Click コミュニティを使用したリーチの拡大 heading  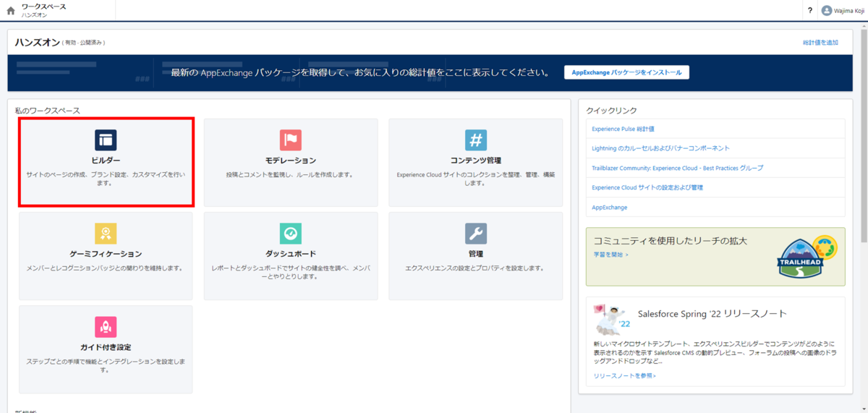671,240
